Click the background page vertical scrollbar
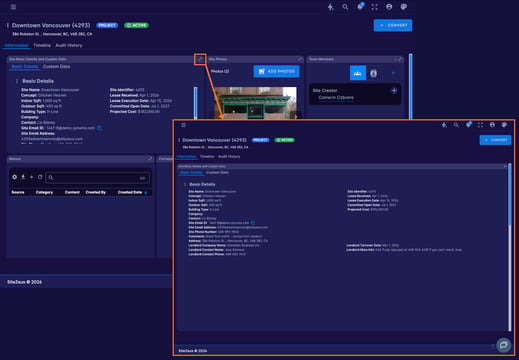Screen dimensions: 519x360 pyautogui.click(x=411, y=86)
